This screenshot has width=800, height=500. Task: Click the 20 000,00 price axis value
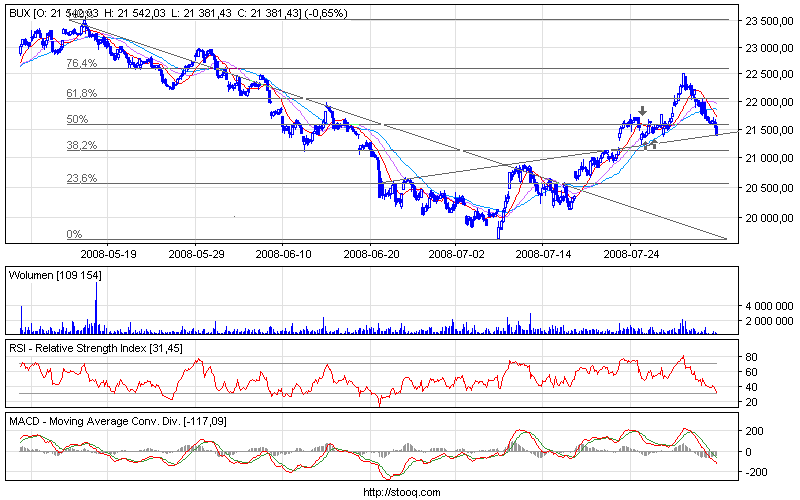tap(769, 218)
